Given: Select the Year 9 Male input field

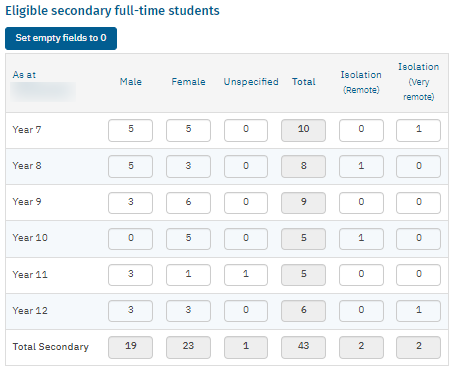Looking at the screenshot, I should [x=130, y=203].
